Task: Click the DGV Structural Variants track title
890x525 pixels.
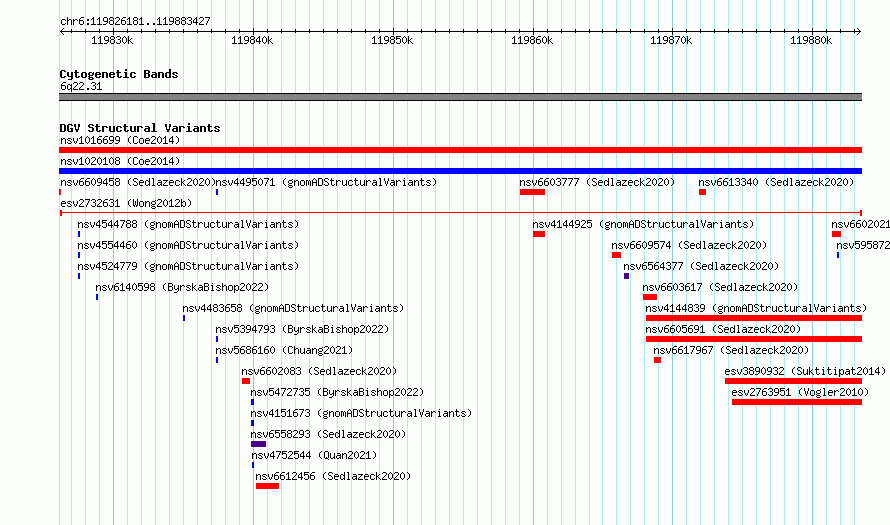Action: [x=140, y=128]
